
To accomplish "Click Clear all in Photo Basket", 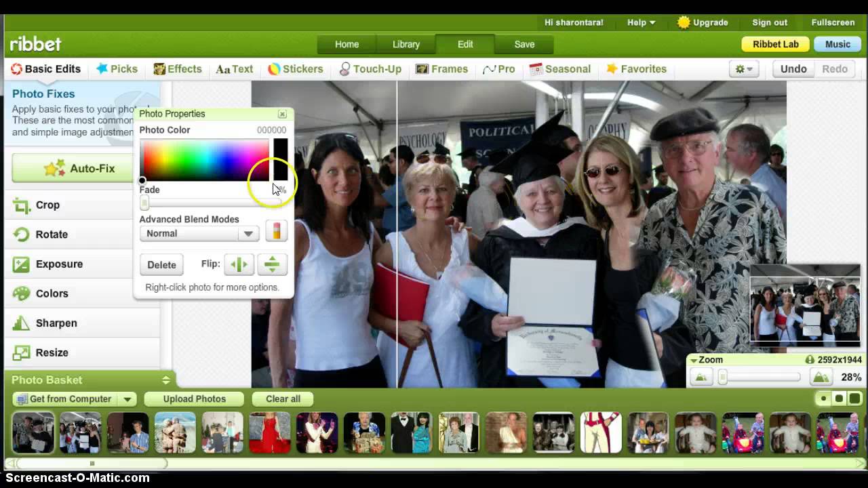I will coord(283,399).
